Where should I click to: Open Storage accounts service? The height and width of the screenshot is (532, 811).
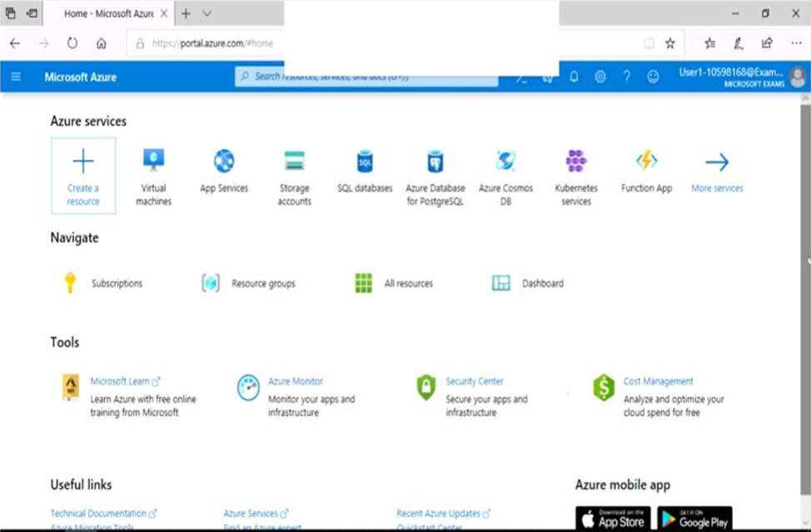click(x=294, y=161)
